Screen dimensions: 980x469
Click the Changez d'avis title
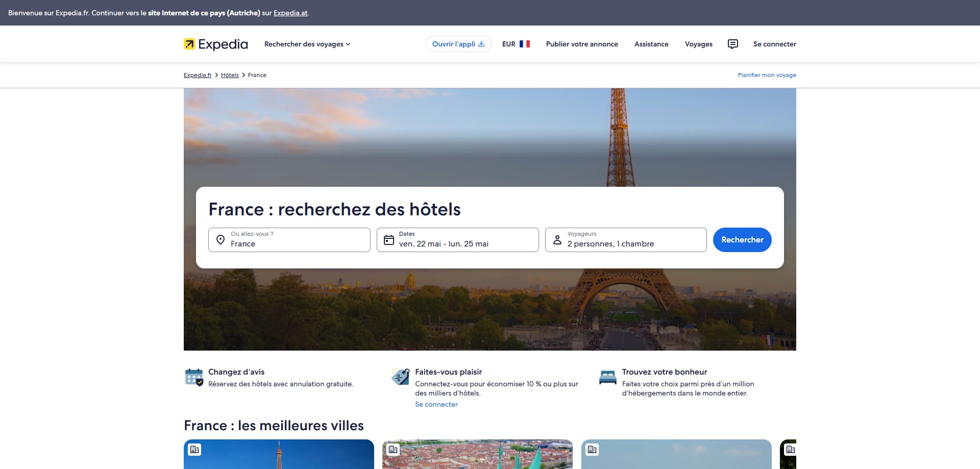pyautogui.click(x=236, y=372)
